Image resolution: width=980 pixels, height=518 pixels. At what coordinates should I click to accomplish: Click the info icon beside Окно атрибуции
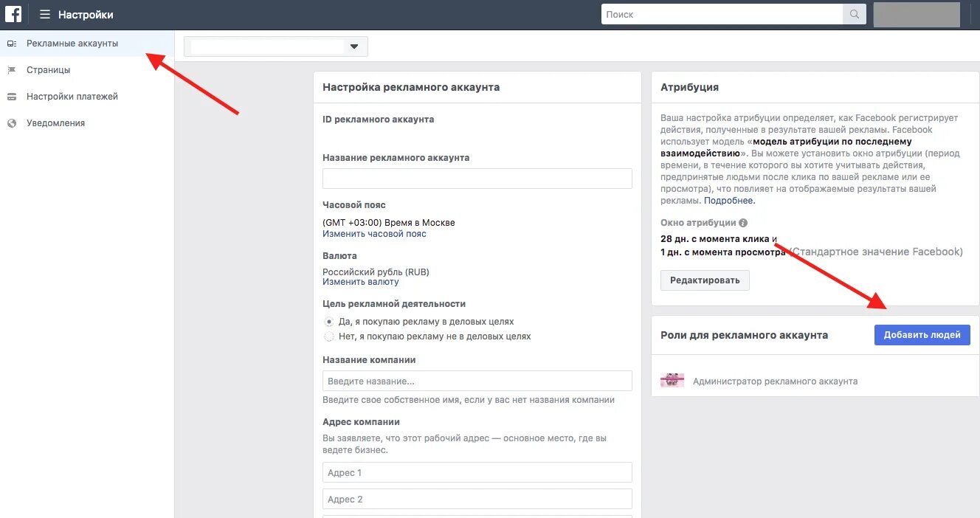tap(743, 223)
